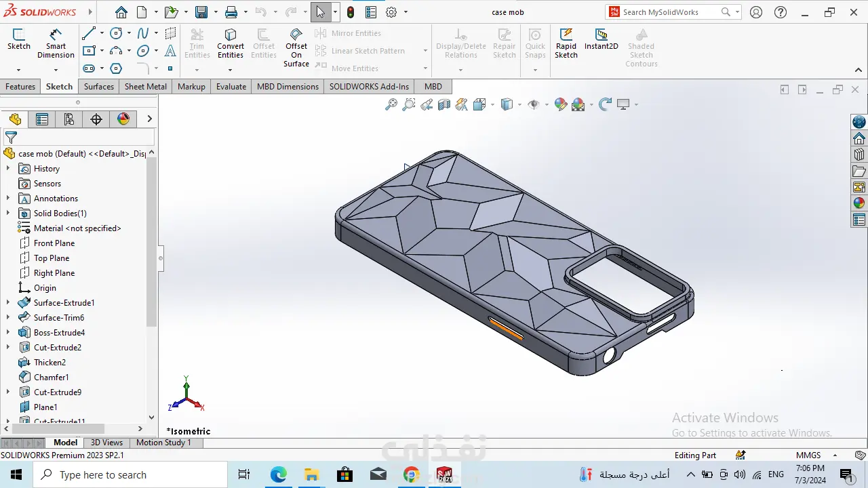Toggle Instant2D mode

tap(601, 39)
